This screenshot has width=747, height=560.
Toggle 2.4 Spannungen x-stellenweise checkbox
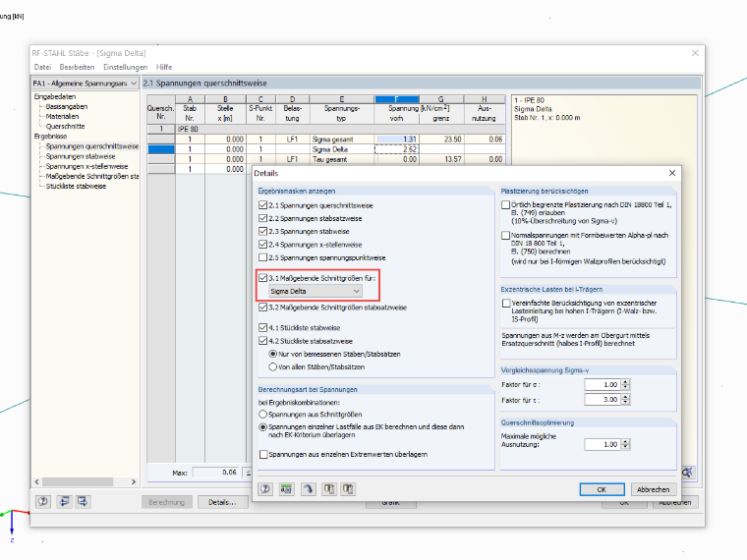[262, 245]
